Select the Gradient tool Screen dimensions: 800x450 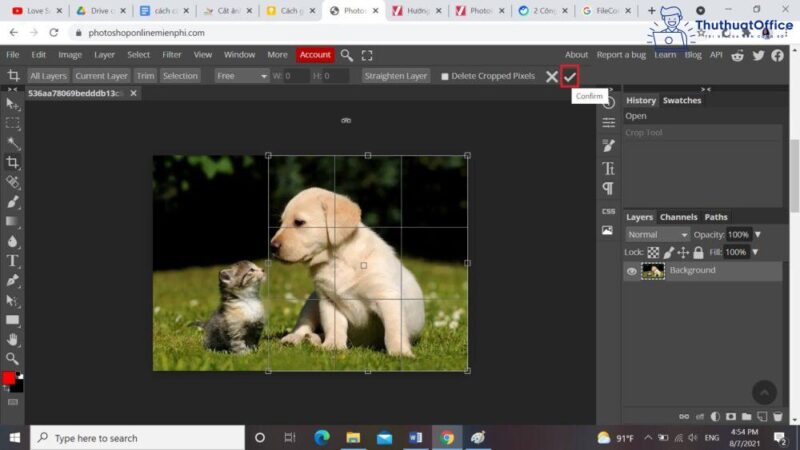tap(13, 221)
